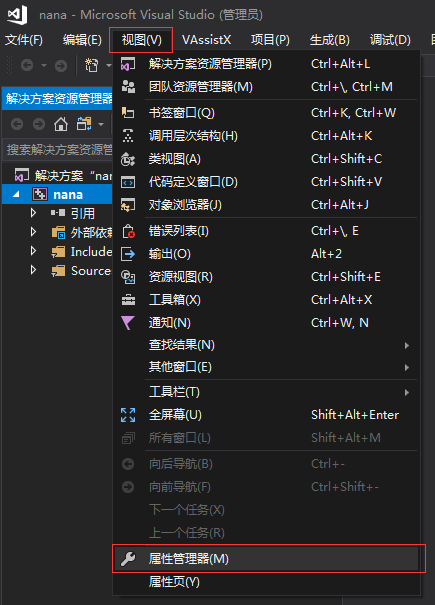Click 上一个任务(R) menu entry
This screenshot has height=605, width=435.
tap(266, 533)
